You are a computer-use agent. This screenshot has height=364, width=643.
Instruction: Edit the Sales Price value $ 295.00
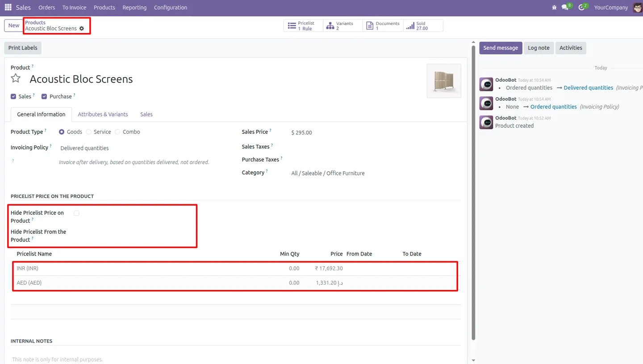(302, 132)
